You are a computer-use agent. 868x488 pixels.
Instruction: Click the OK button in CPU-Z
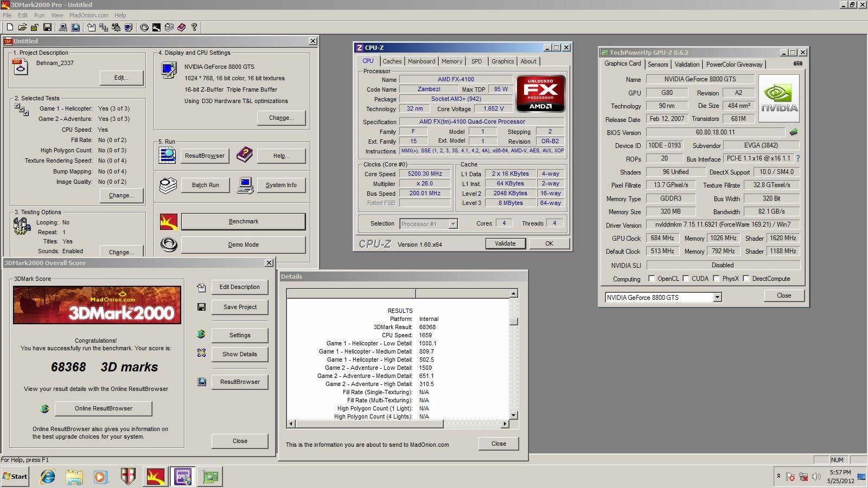(x=549, y=243)
